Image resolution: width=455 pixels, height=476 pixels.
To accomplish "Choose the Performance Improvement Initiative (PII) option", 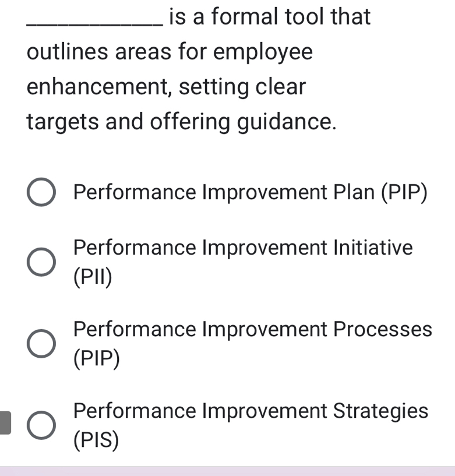I will click(x=41, y=262).
